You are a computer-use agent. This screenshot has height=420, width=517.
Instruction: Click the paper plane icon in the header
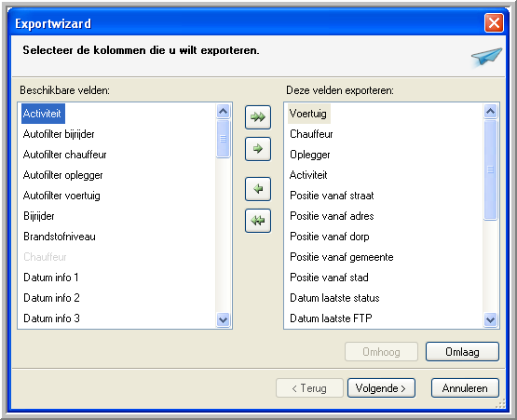[x=486, y=57]
